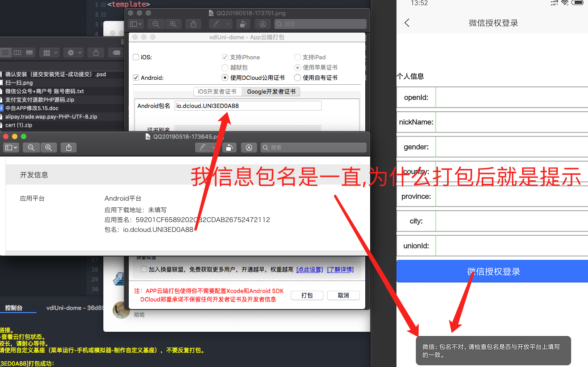Click the 打包 button

click(x=307, y=296)
